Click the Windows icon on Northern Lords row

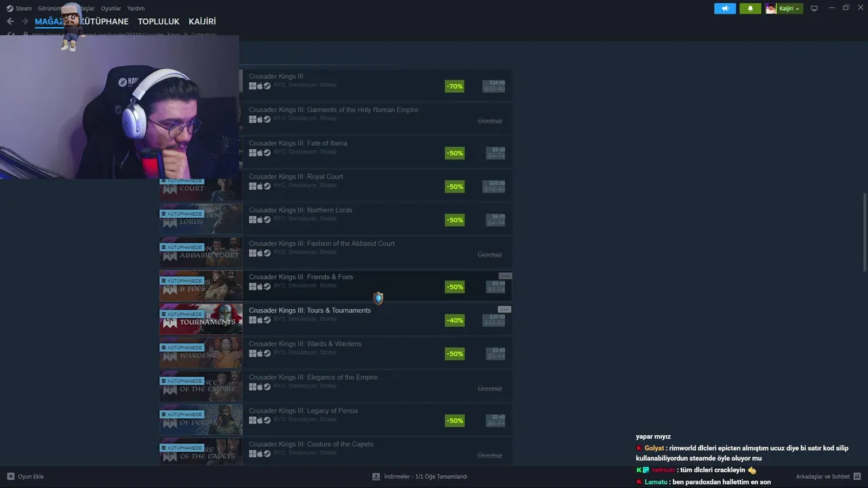[252, 220]
